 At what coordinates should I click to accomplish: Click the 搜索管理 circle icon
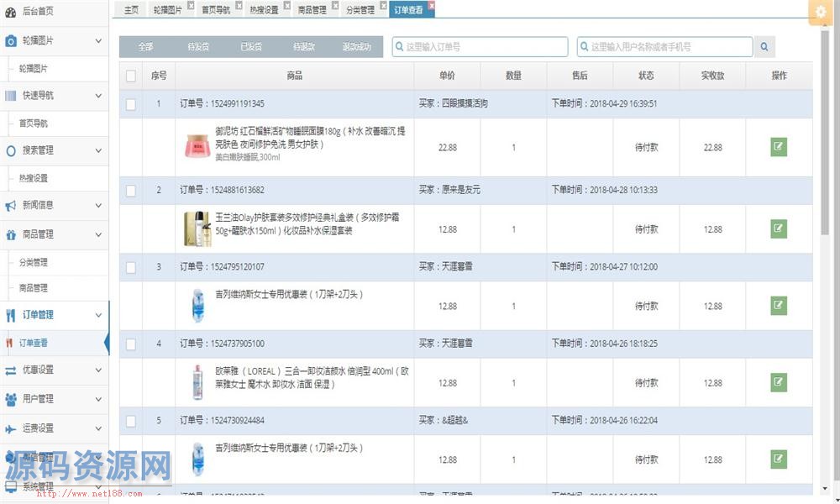[x=11, y=151]
